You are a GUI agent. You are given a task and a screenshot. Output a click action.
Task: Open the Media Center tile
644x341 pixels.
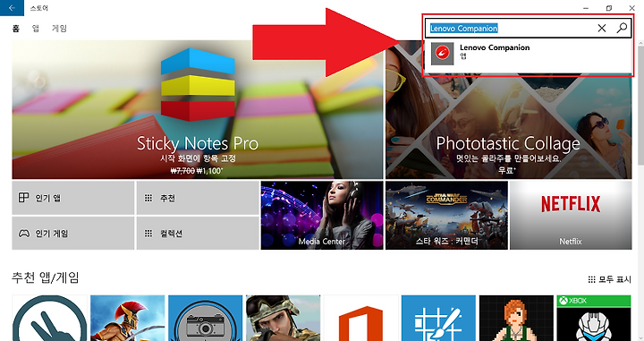[322, 216]
